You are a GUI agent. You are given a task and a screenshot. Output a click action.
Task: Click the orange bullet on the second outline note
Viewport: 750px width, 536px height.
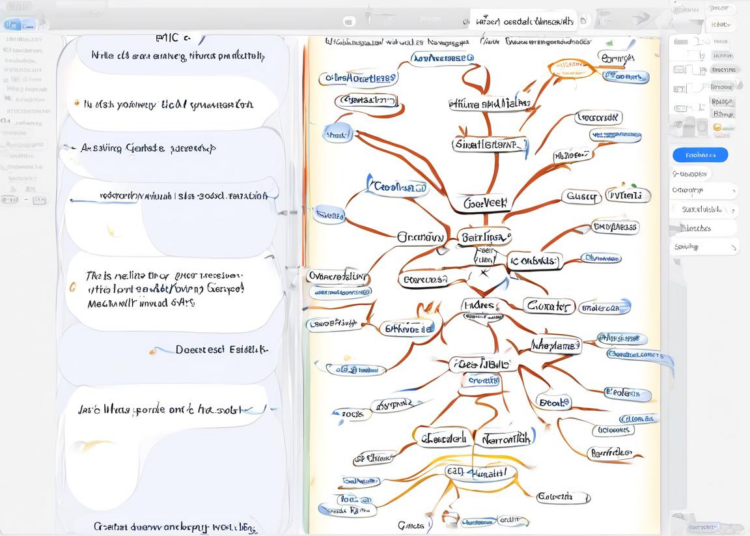click(76, 103)
